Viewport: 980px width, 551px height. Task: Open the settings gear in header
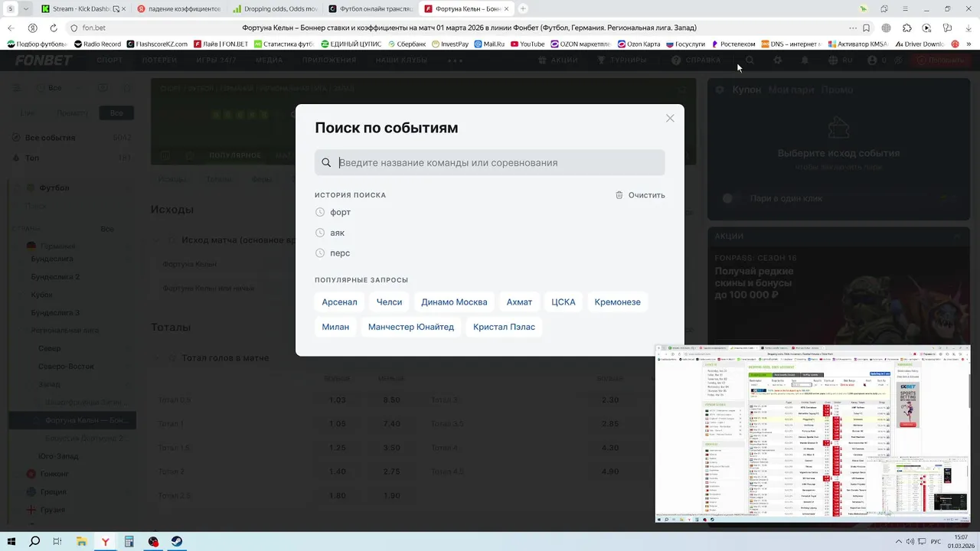pos(777,60)
